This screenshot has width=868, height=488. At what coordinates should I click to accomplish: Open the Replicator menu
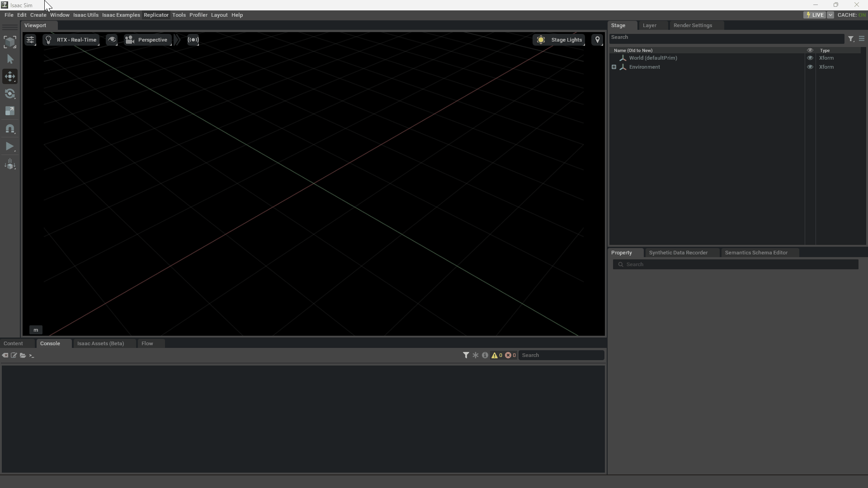pyautogui.click(x=156, y=15)
